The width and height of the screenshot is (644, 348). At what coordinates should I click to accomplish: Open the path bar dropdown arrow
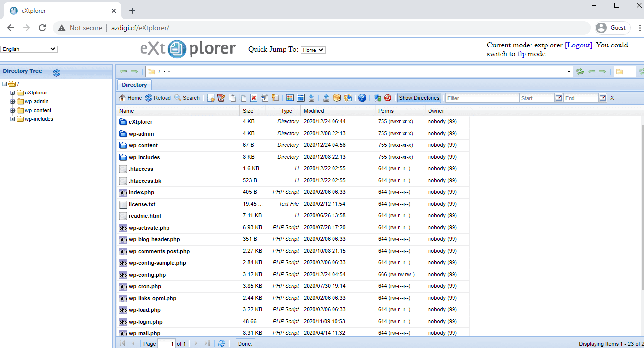[569, 71]
